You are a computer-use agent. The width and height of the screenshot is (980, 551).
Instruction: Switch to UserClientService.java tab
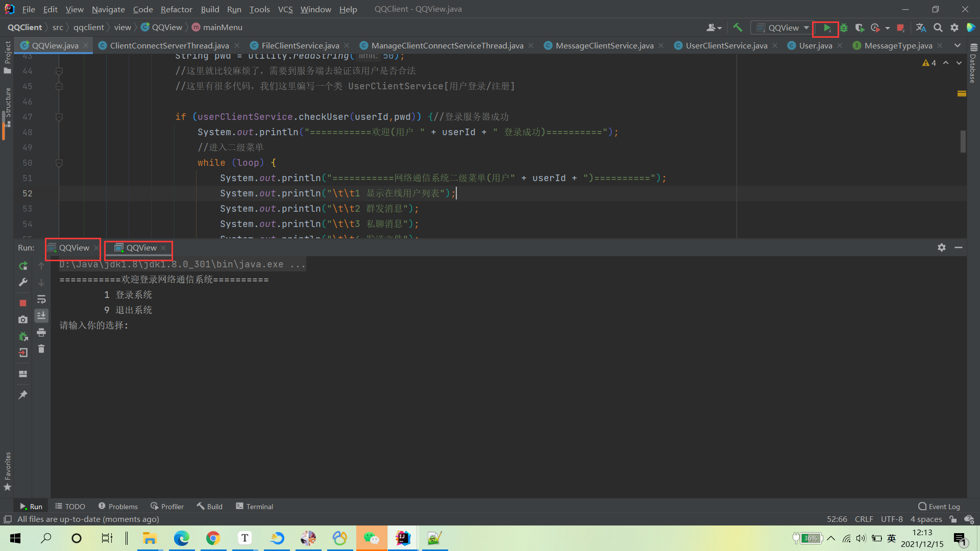tap(726, 45)
